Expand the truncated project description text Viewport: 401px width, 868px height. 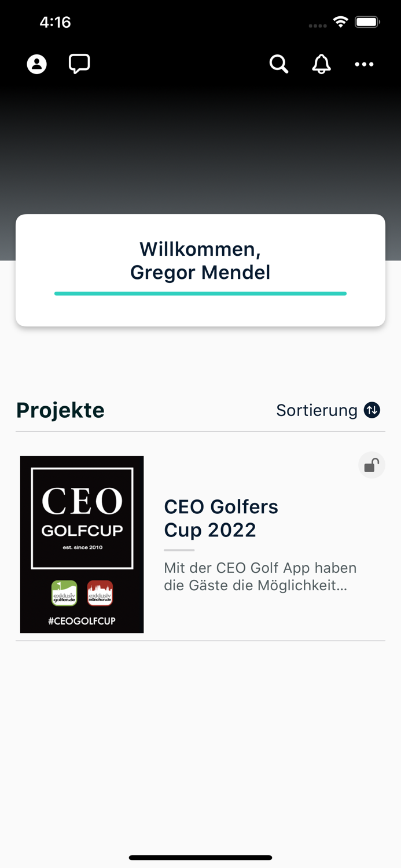260,576
